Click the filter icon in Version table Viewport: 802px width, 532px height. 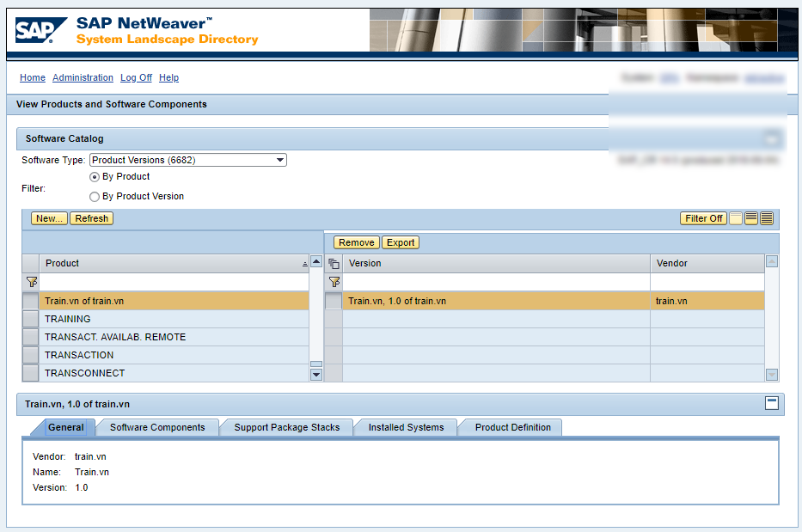click(334, 282)
